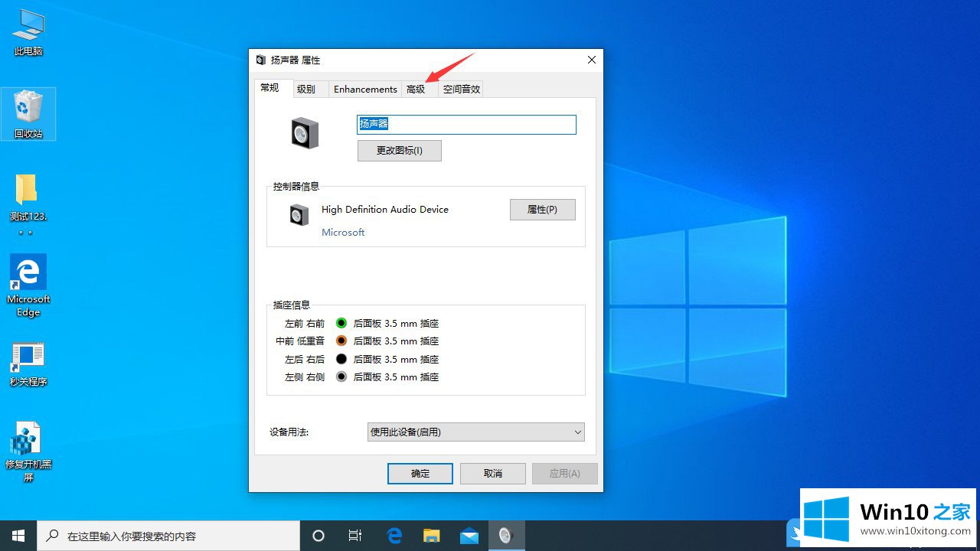The height and width of the screenshot is (551, 980).
Task: Confirm with the 确定 button
Action: tap(420, 473)
